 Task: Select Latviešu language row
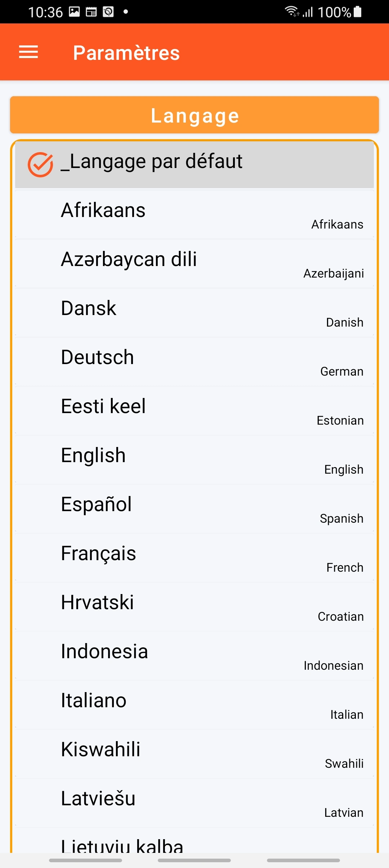(194, 803)
